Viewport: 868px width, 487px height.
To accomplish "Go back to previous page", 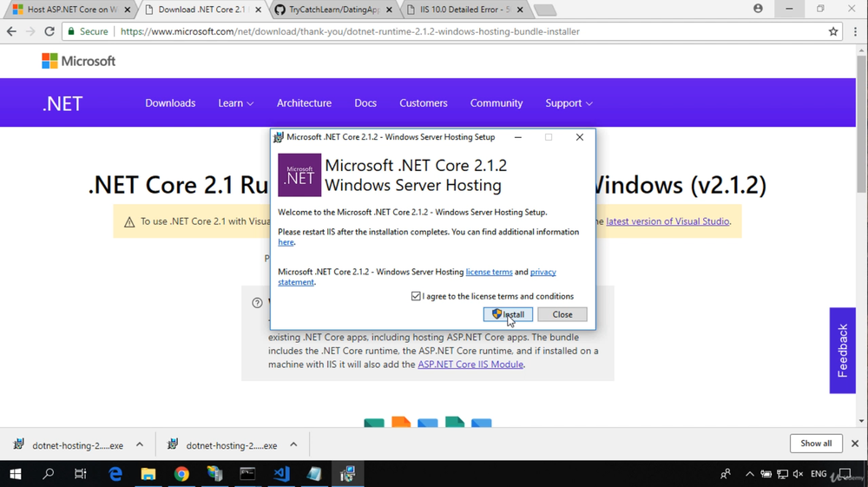I will [11, 31].
